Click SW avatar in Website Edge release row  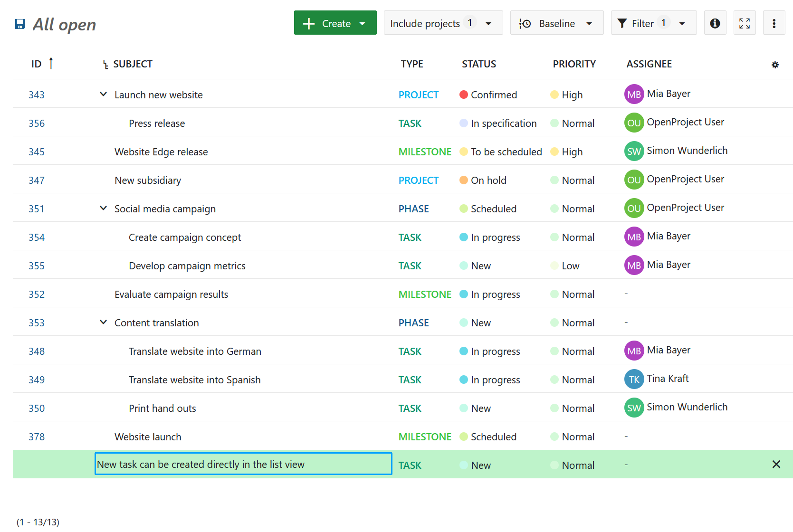(634, 151)
